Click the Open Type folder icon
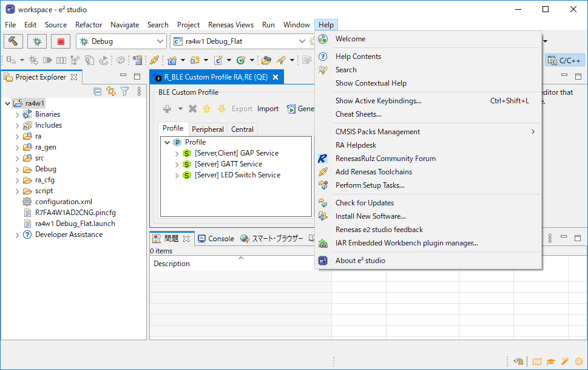 point(266,60)
